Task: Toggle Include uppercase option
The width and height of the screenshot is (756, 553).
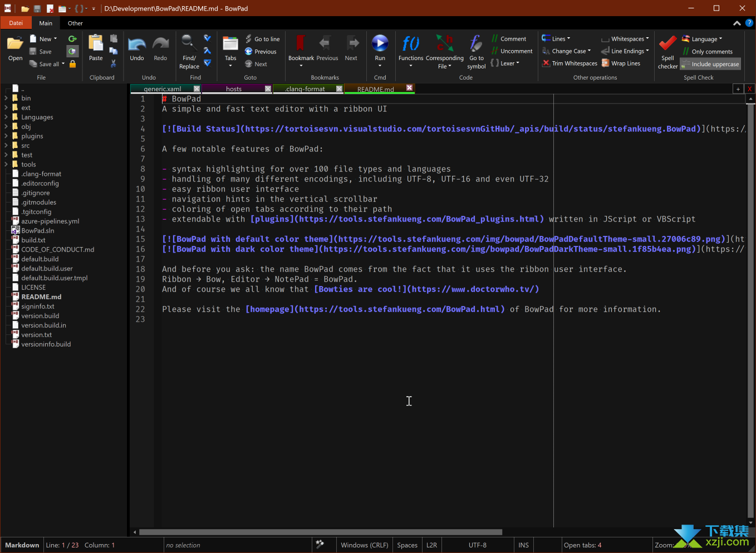Action: tap(711, 64)
